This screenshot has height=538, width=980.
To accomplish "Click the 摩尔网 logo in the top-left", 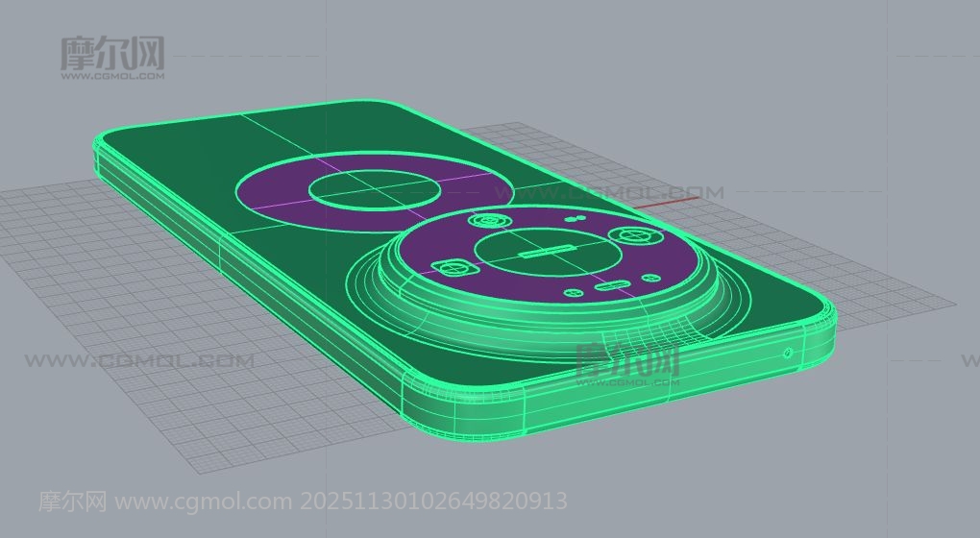I will 112,57.
